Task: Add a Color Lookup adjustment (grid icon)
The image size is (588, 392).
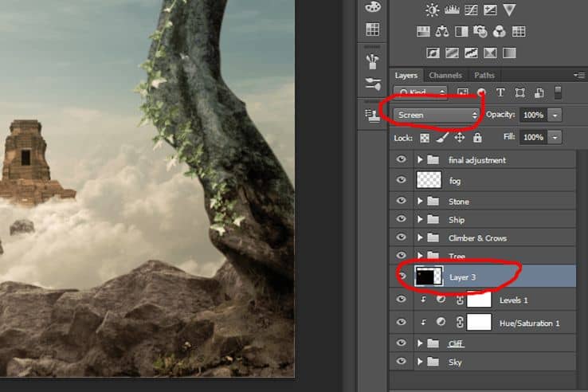Action: (x=519, y=32)
